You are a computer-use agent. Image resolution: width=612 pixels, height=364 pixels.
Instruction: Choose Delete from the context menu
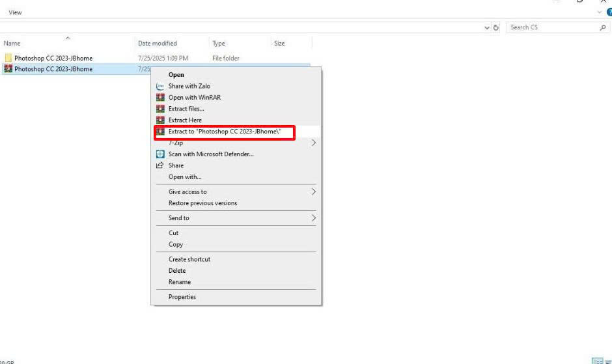coord(177,270)
